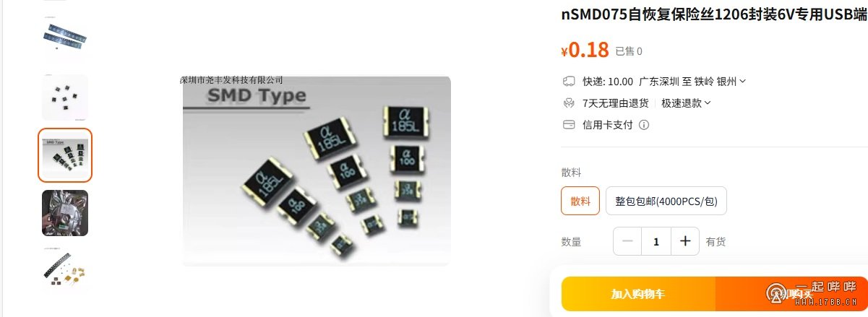The height and width of the screenshot is (317, 868).
Task: Add item to cart with 加入购物车
Action: click(x=638, y=294)
